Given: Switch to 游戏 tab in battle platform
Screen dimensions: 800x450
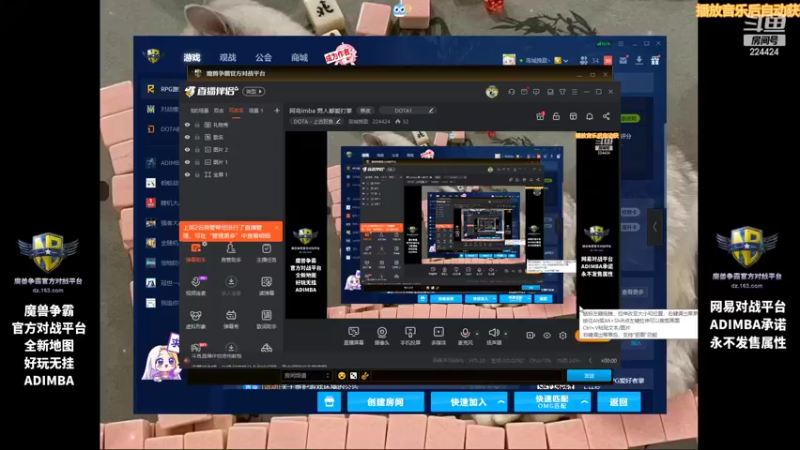Looking at the screenshot, I should click(192, 58).
